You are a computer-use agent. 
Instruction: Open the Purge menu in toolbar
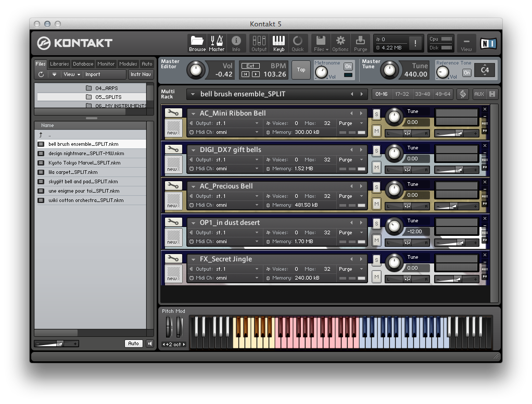(360, 43)
